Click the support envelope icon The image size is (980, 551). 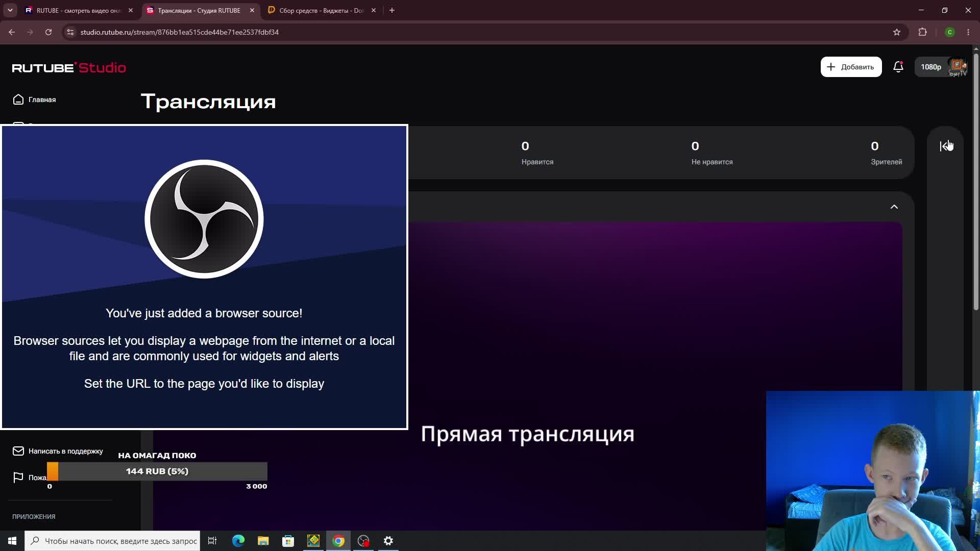pyautogui.click(x=18, y=451)
